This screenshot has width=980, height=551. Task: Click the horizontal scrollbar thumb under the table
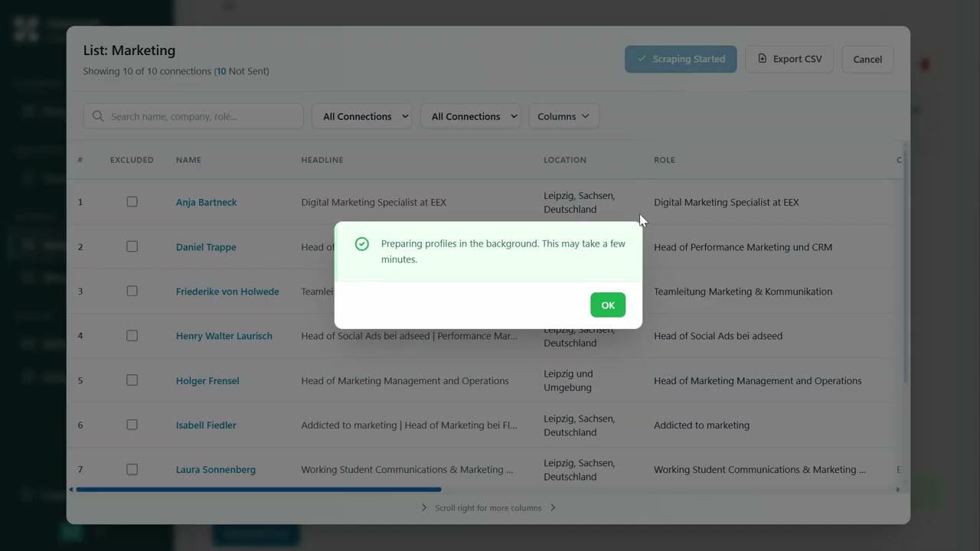(x=259, y=489)
